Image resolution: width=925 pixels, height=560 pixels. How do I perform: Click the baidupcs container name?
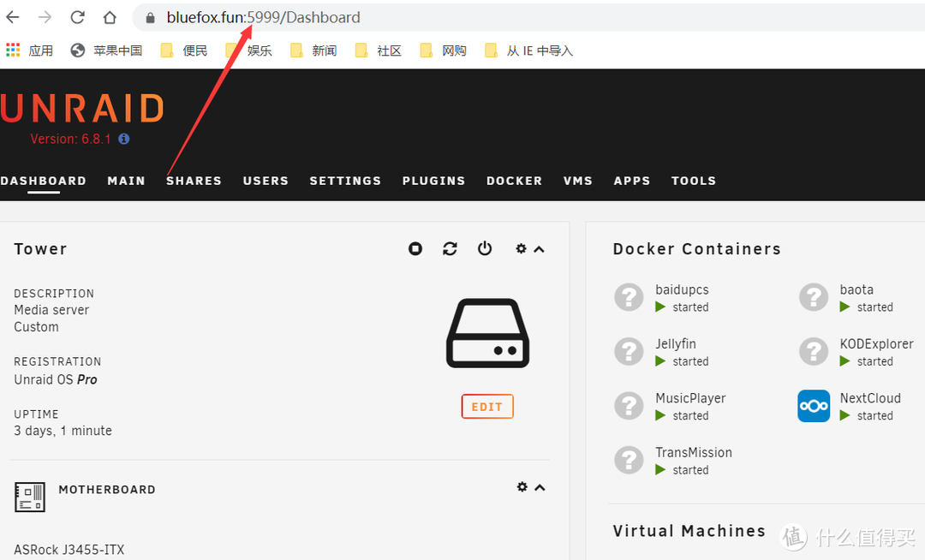(682, 290)
